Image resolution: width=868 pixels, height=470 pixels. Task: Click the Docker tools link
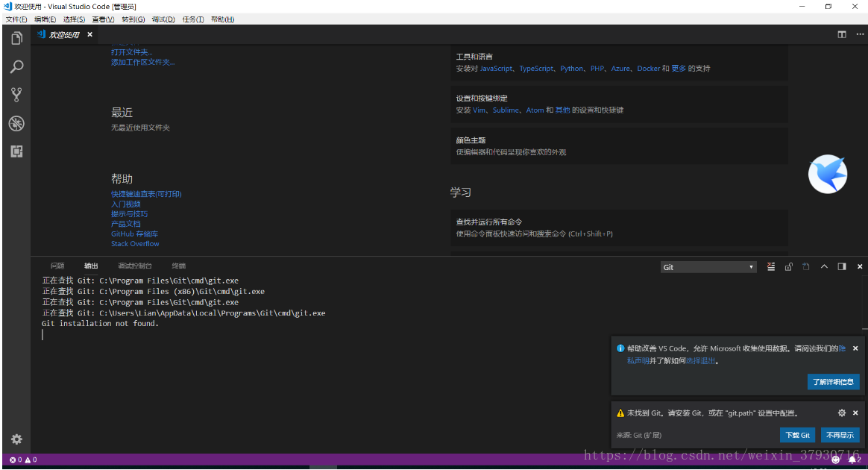tap(648, 69)
